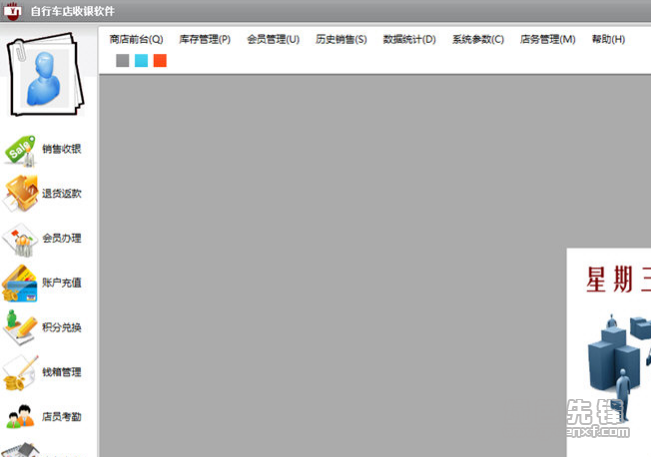Open the 数据统计(D) menu
Viewport: 651px width, 457px height.
pos(409,40)
